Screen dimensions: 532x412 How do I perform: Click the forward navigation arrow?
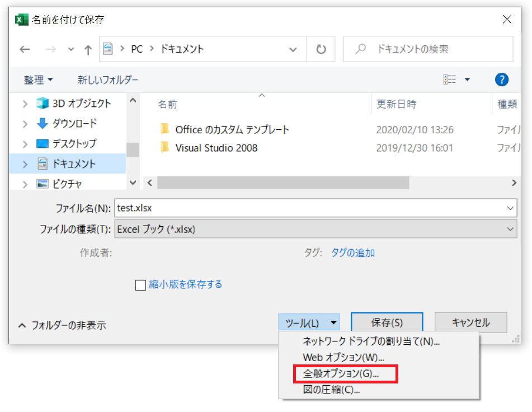50,50
